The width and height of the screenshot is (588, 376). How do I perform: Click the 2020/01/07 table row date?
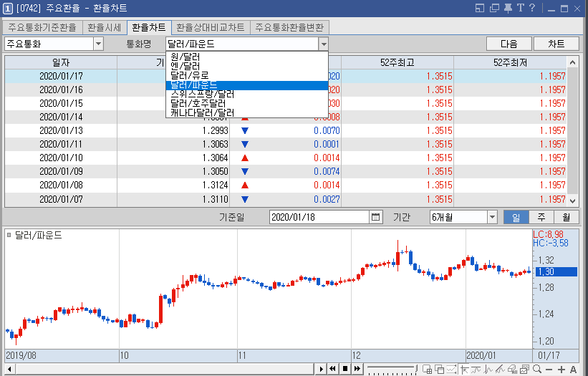coord(61,199)
